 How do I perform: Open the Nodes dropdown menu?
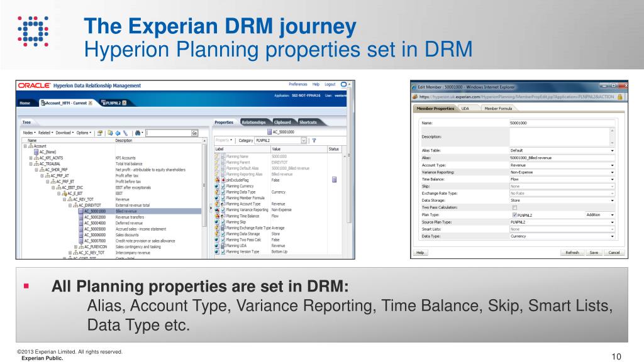[29, 133]
